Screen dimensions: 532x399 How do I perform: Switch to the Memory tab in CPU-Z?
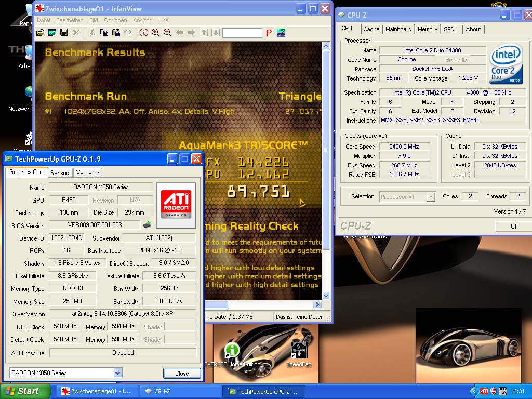428,29
